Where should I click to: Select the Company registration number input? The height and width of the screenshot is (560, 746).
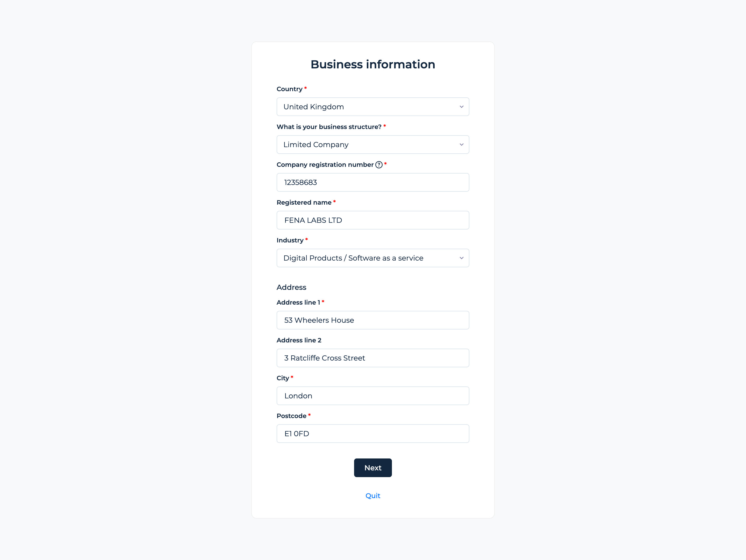tap(373, 182)
